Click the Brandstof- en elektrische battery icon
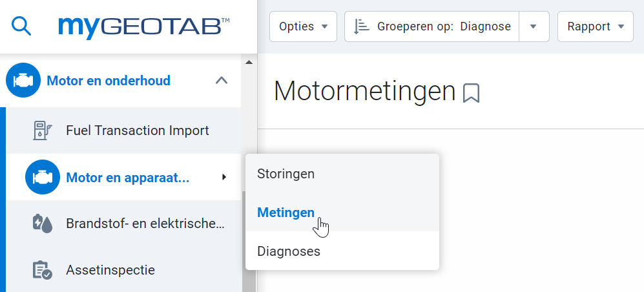644x292 pixels. click(x=41, y=224)
